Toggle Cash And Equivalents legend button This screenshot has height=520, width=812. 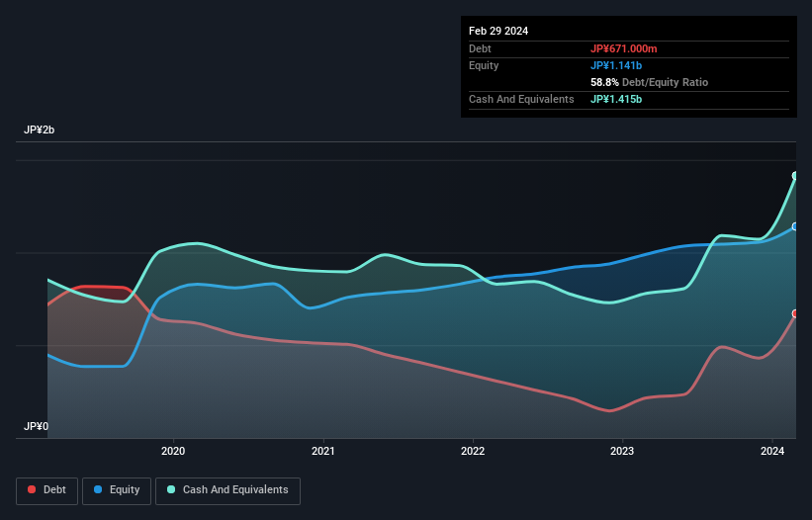(227, 490)
